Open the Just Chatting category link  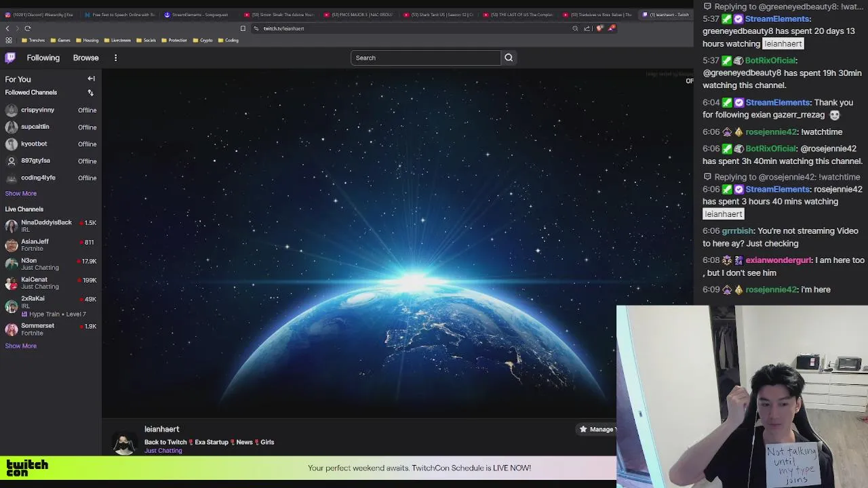(163, 451)
